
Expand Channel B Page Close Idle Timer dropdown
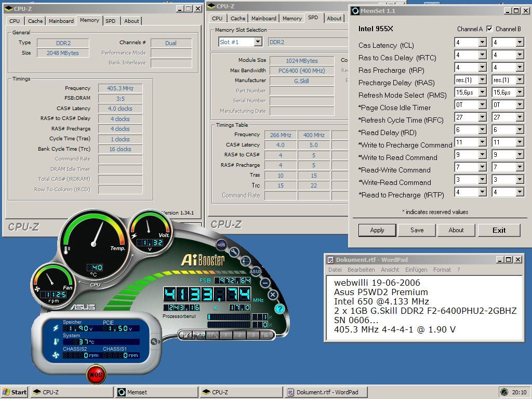coord(520,105)
